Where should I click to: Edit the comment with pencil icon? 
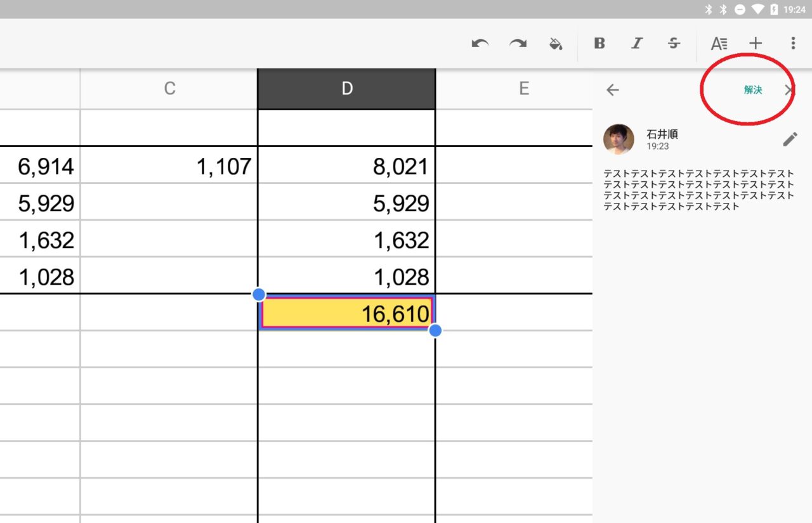tap(790, 139)
